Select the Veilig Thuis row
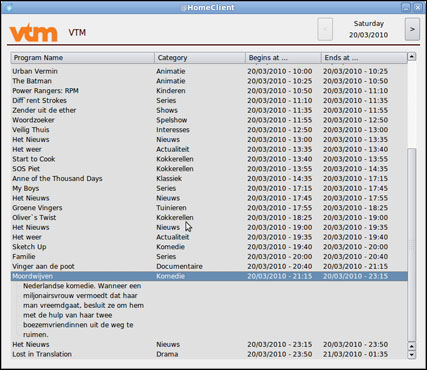 tap(209, 130)
